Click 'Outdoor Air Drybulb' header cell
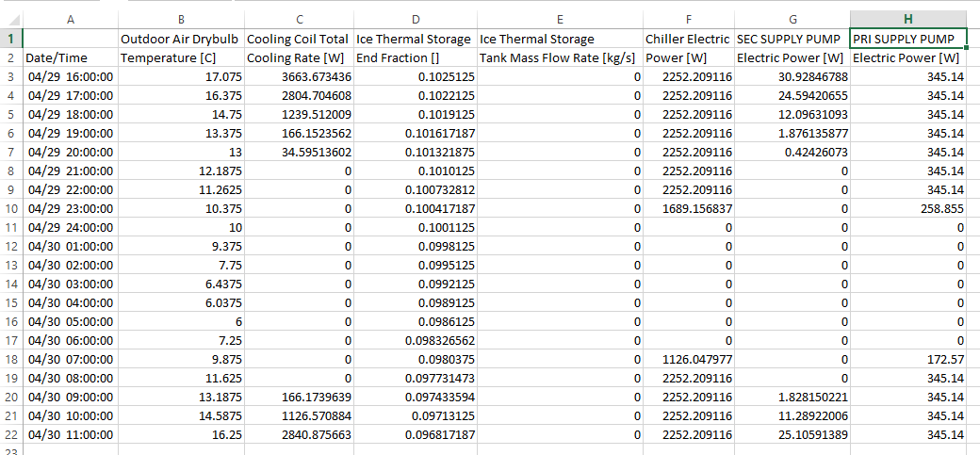 181,39
